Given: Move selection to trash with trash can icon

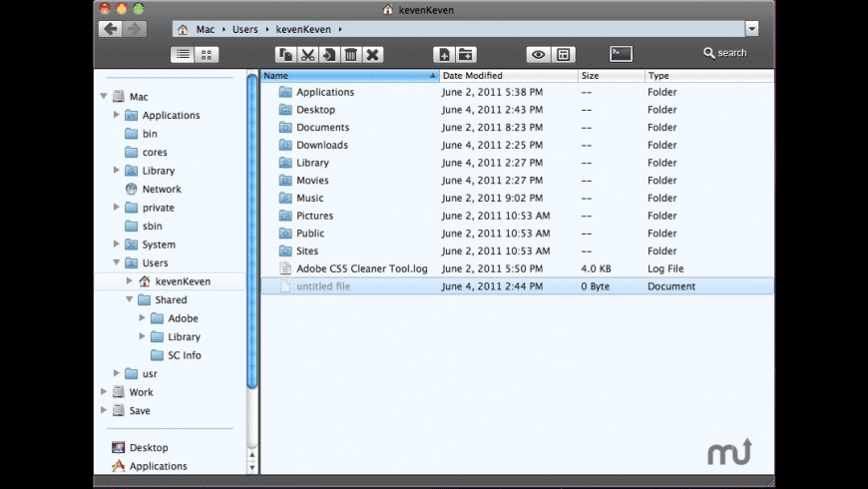Looking at the screenshot, I should (351, 54).
